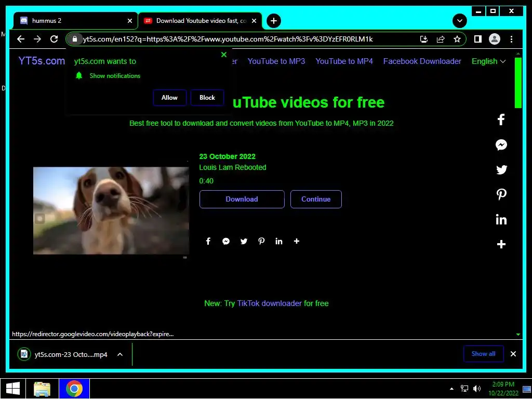
Task: Open Facebook Downloader page
Action: [422, 61]
